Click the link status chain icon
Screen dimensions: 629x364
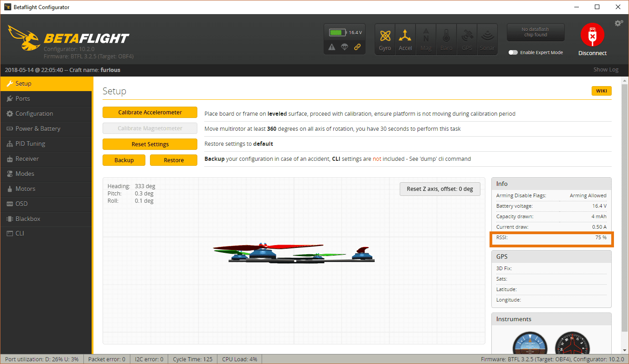tap(358, 47)
